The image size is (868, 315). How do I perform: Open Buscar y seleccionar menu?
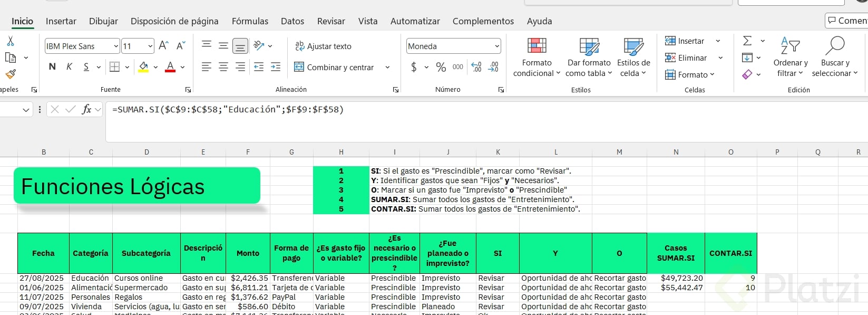(835, 58)
